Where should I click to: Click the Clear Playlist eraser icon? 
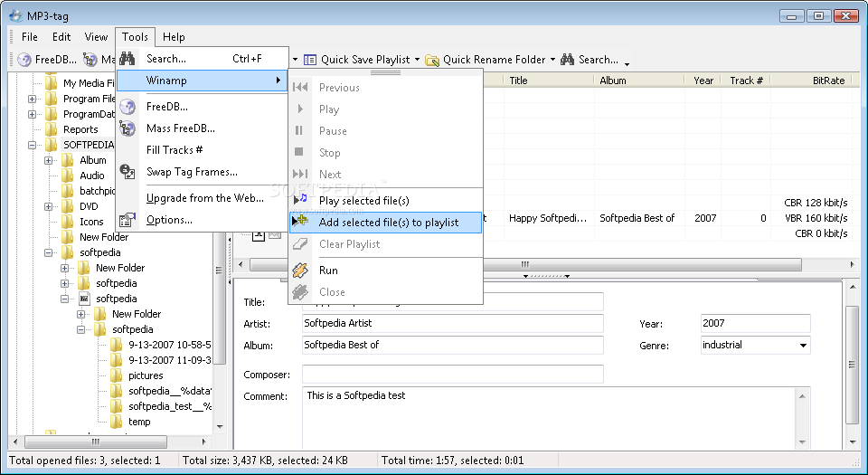[x=300, y=243]
